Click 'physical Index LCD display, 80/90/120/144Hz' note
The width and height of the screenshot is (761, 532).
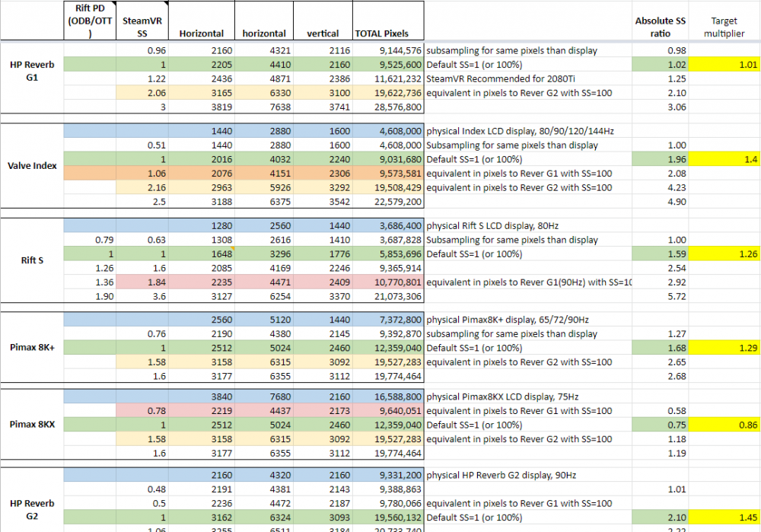click(x=520, y=131)
